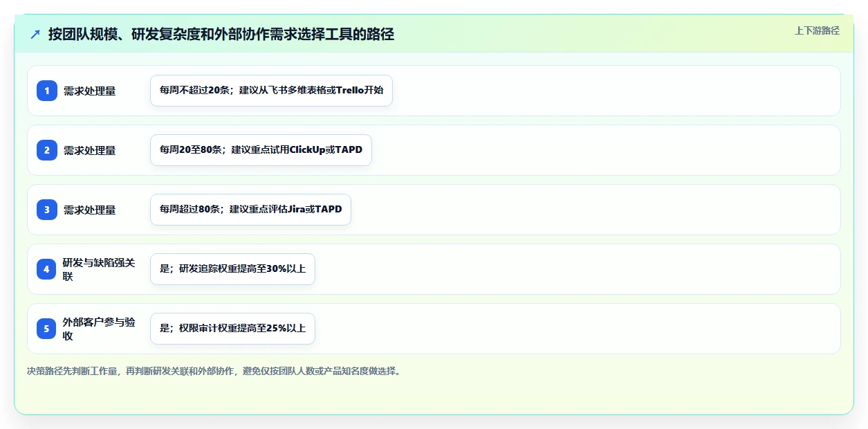Click the 上下游路径 label in the header
Screen dimensions: 868x429
coord(817,30)
